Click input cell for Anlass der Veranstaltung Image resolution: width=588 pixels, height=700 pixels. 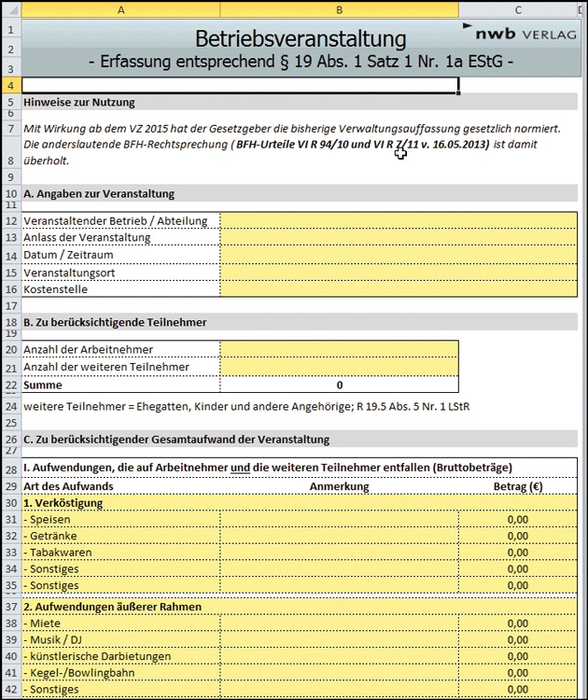tap(399, 238)
